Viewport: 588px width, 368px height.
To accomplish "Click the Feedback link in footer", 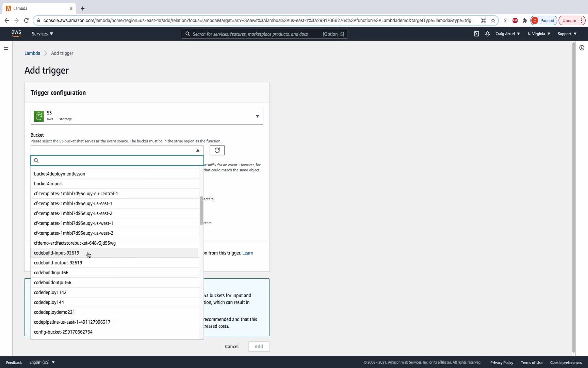I will click(x=14, y=362).
